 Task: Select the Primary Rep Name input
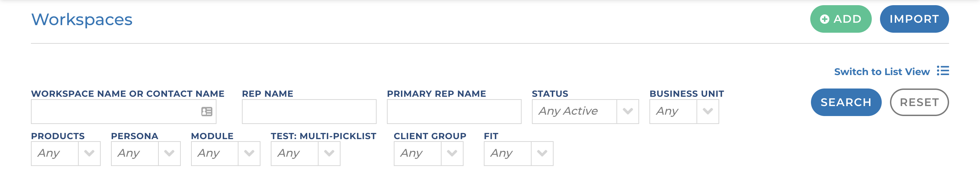(x=454, y=111)
